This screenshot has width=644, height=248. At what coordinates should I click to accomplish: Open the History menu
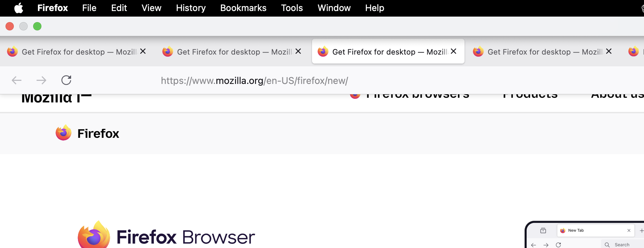(191, 8)
